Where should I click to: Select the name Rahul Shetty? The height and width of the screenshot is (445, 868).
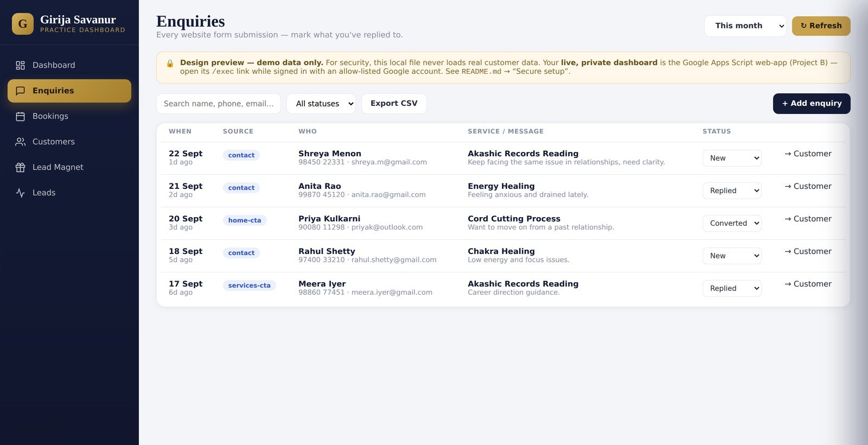(x=327, y=251)
